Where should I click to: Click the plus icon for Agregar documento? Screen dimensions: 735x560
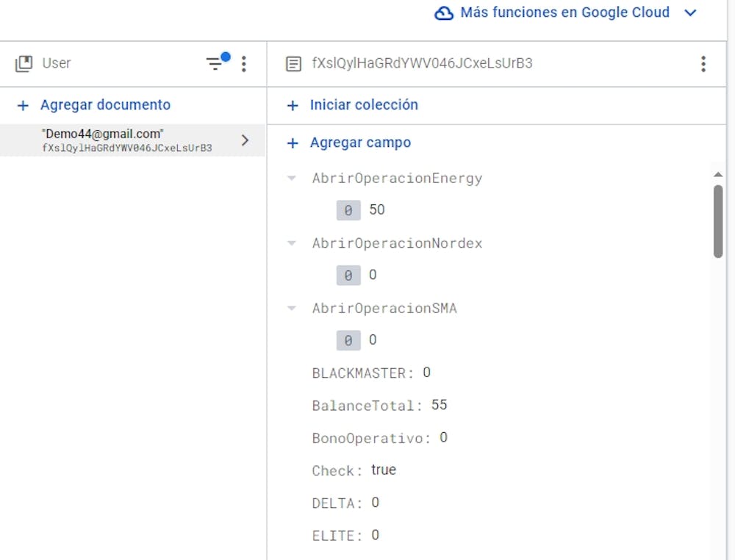(x=23, y=106)
